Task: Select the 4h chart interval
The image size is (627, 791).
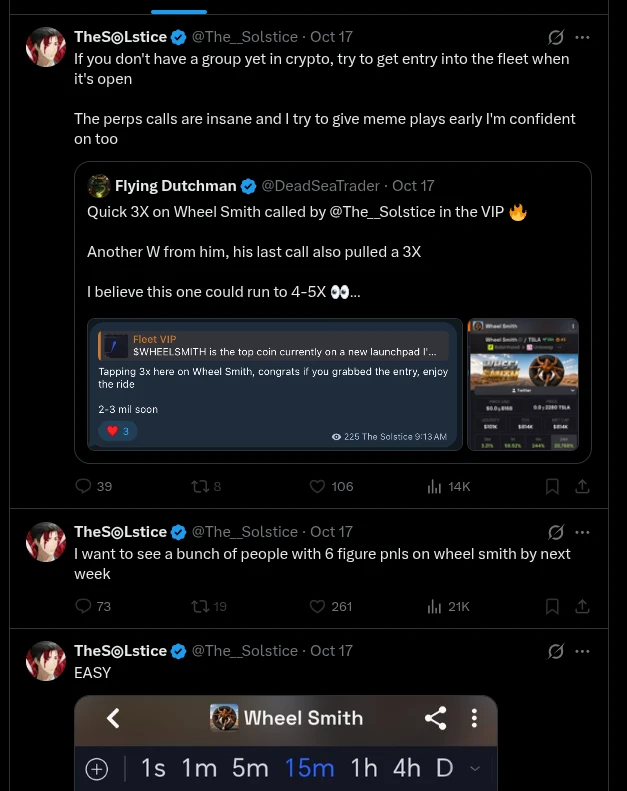Action: 407,768
